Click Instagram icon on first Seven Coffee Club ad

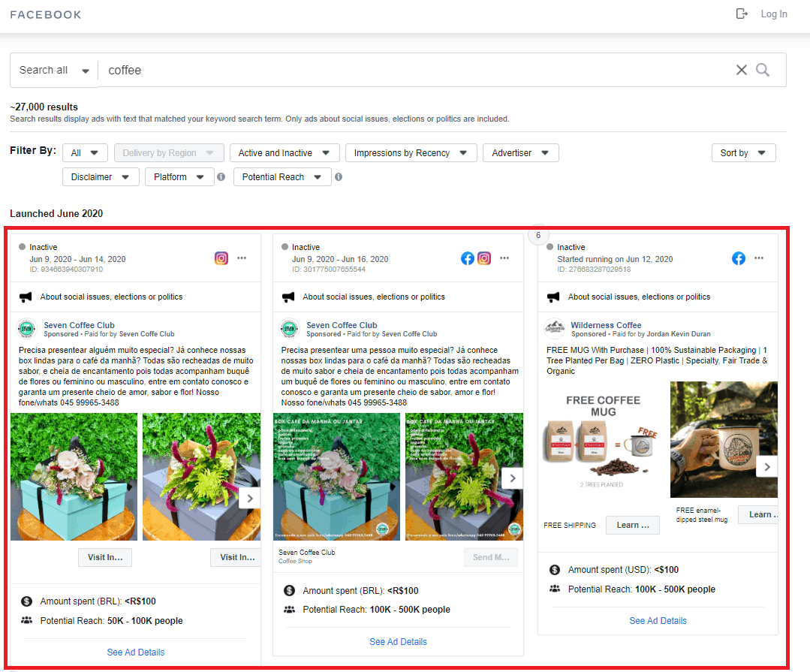click(221, 258)
